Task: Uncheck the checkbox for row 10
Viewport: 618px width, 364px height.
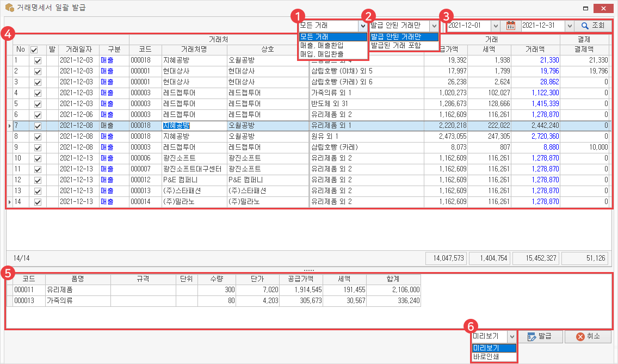Action: (x=38, y=158)
